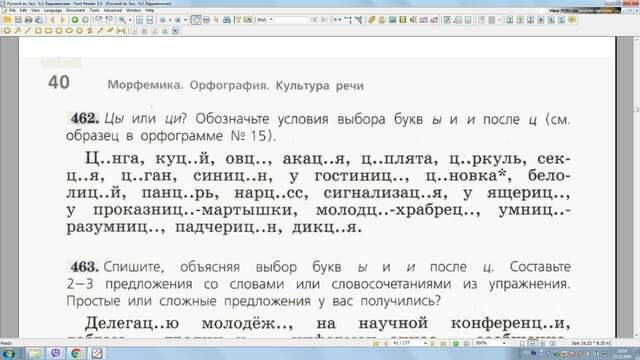Click the binoculars search icon
The height and width of the screenshot is (360, 640).
(227, 20)
